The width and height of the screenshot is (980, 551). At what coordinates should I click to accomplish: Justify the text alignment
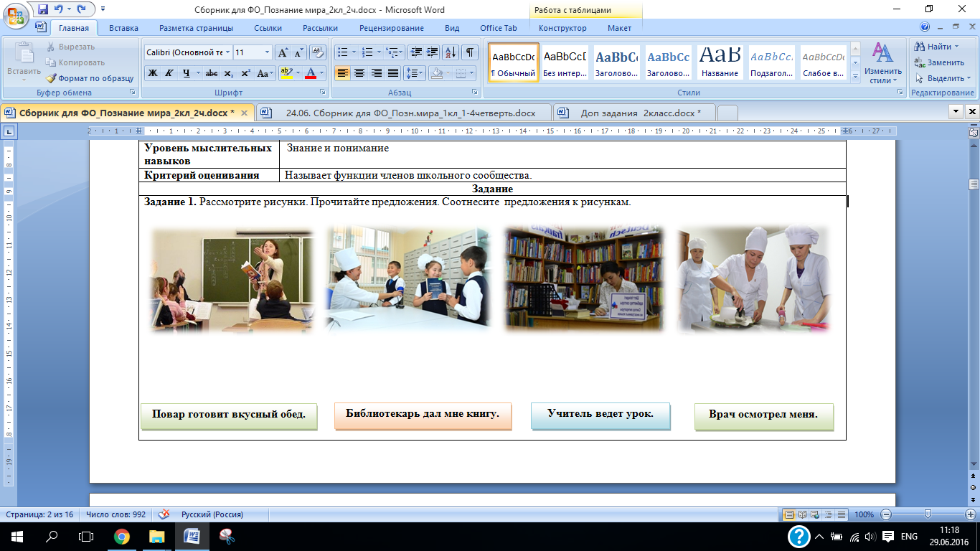click(x=393, y=73)
